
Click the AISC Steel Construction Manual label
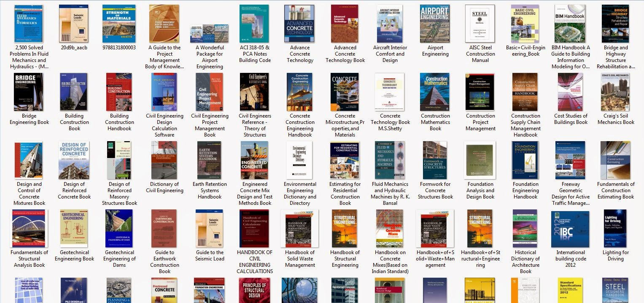coord(480,54)
